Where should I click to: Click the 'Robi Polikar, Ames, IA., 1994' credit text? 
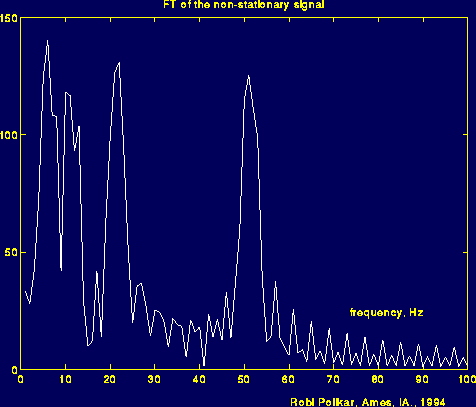[368, 402]
